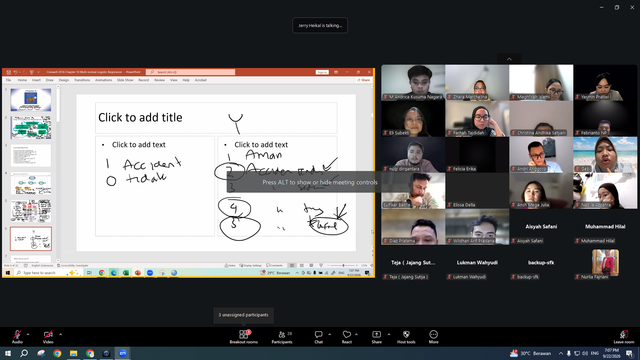Open File tab in shared PowerPoint

click(x=9, y=80)
